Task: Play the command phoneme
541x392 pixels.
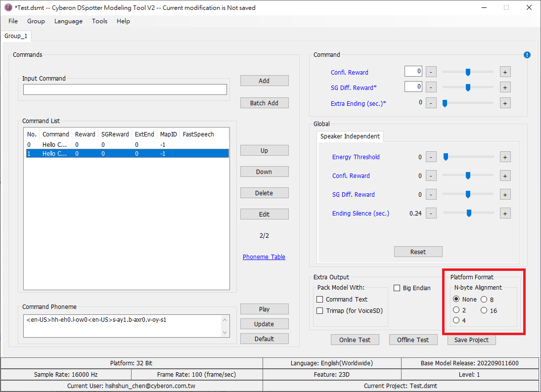Action: tap(264, 309)
